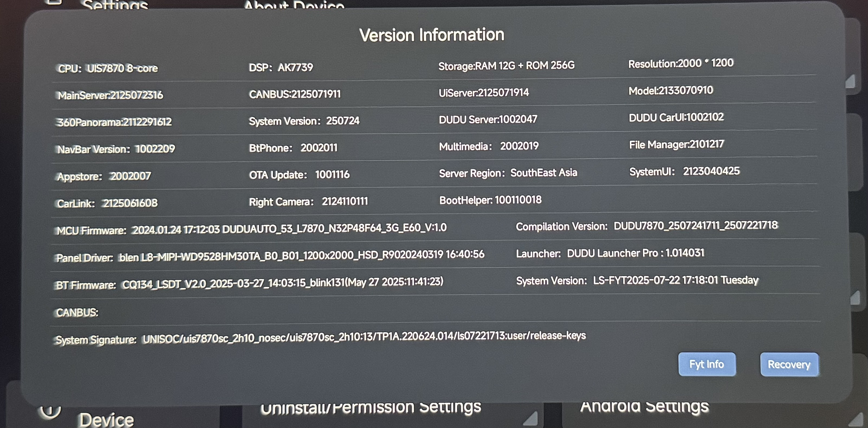Tap the MCU Firmware entry
Screen dimensions: 868x428
[251, 229]
